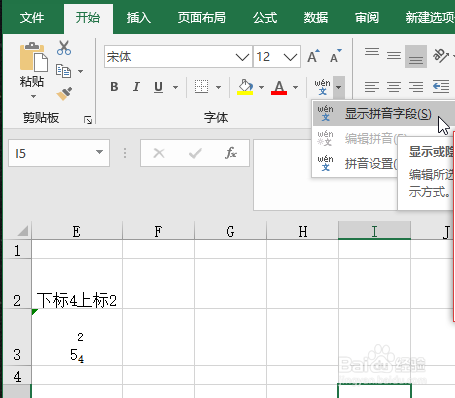Viewport: 455px width, 398px height.
Task: Align text left
Action: 372,87
